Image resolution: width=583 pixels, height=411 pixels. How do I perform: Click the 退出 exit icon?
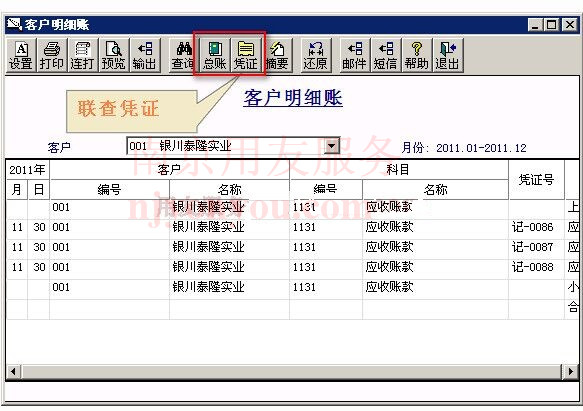click(448, 55)
